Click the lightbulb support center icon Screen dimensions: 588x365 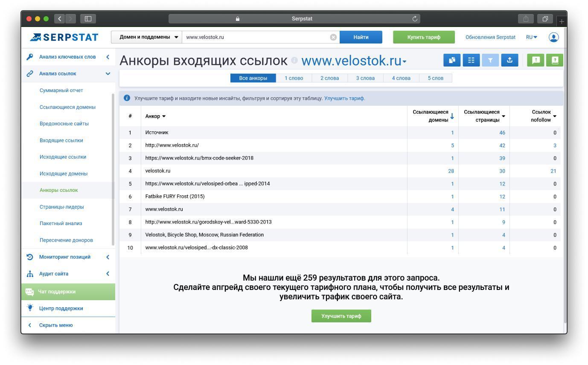30,308
